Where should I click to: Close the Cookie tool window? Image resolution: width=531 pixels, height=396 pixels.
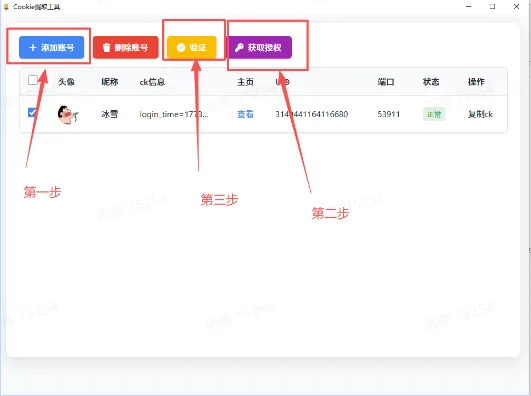tap(516, 6)
